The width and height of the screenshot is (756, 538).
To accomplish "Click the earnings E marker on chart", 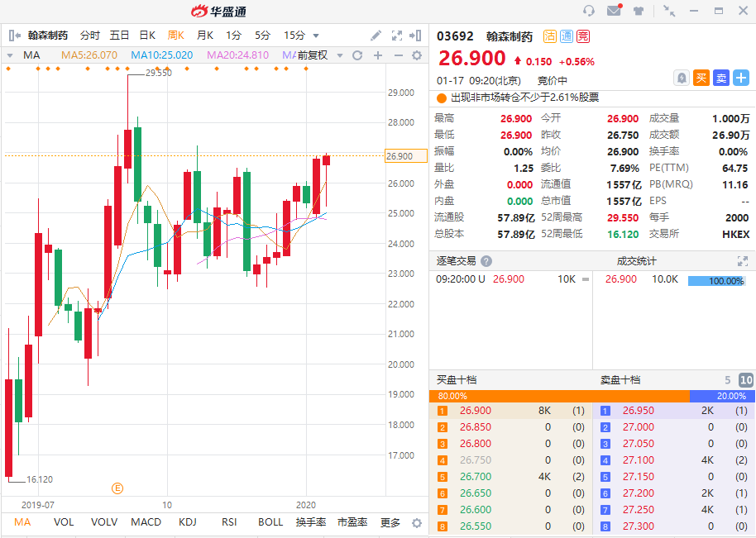I will coord(117,488).
